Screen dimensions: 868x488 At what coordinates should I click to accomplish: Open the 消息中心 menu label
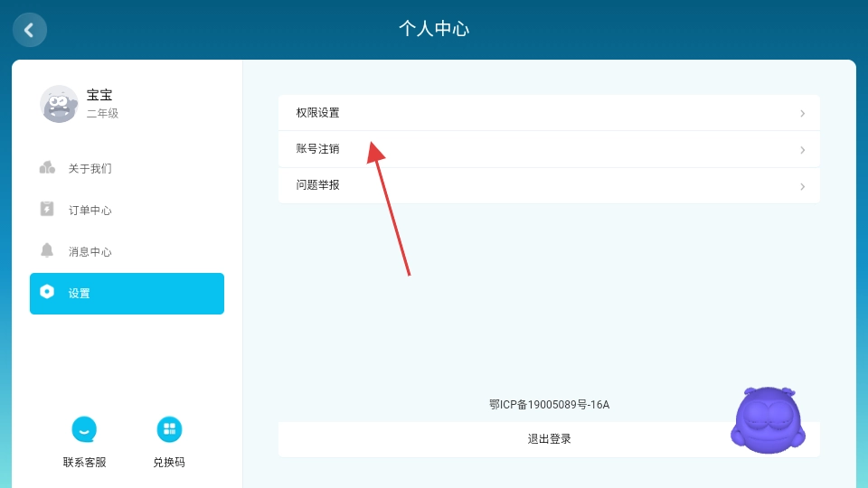pyautogui.click(x=90, y=252)
